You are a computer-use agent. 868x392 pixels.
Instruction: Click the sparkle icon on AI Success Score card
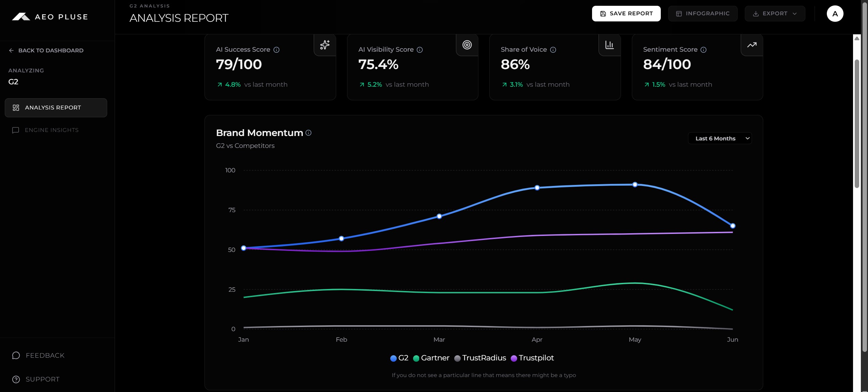coord(325,45)
